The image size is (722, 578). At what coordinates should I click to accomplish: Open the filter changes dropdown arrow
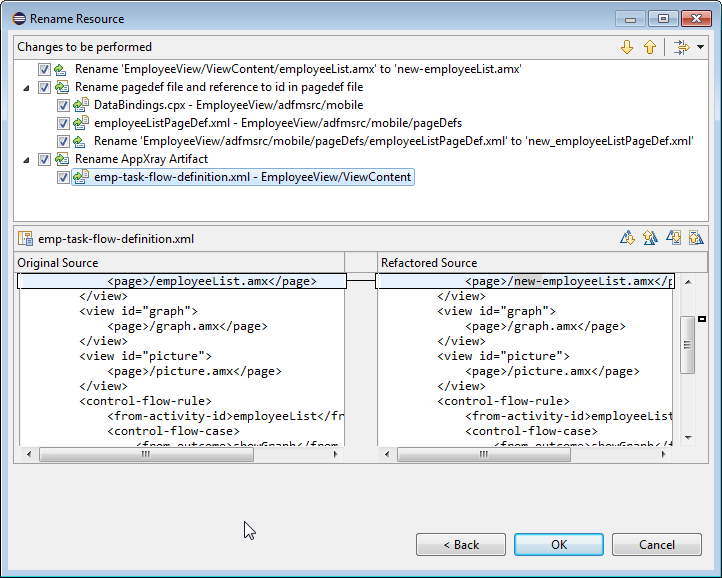(x=700, y=47)
